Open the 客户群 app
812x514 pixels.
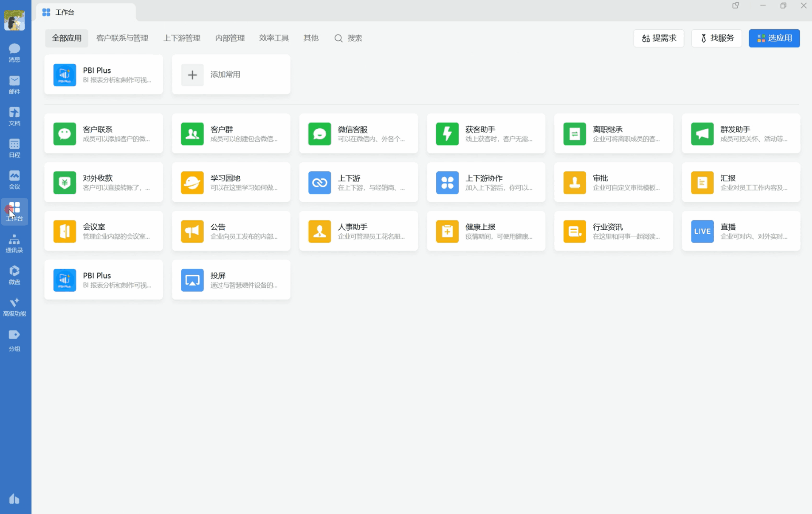tap(231, 133)
